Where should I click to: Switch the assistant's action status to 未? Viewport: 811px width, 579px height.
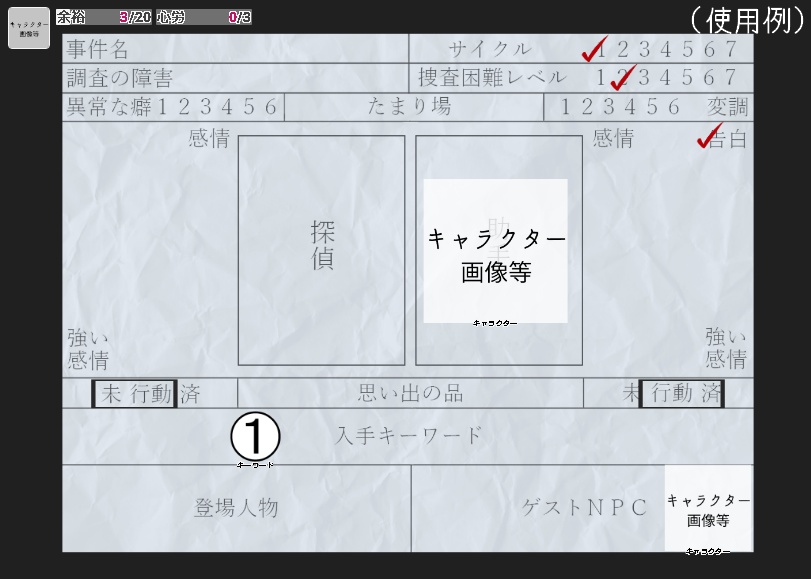(631, 392)
